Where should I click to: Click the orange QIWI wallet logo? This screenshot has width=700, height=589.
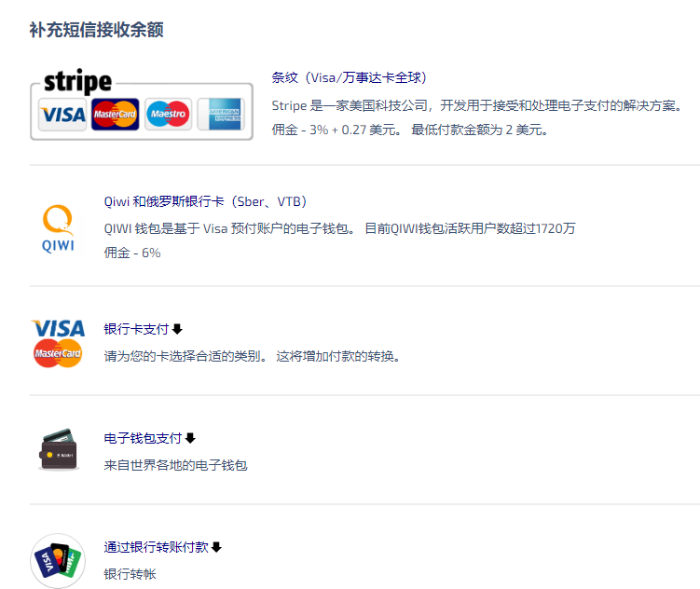coord(58,228)
